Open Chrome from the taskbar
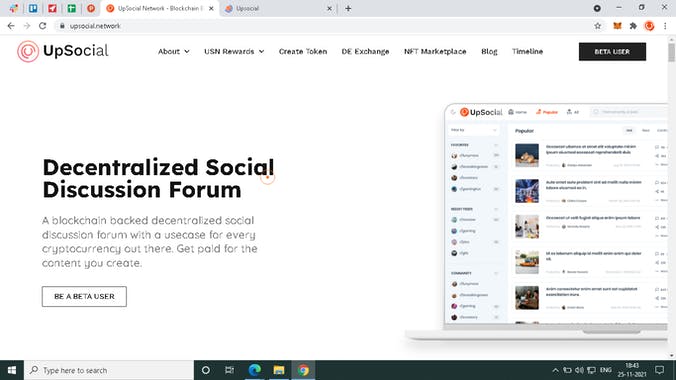The height and width of the screenshot is (380, 676). click(x=303, y=370)
